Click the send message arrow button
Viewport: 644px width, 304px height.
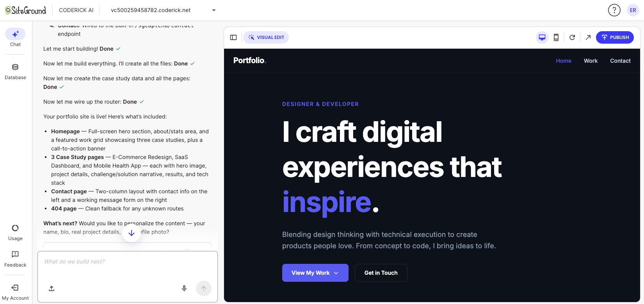pyautogui.click(x=203, y=288)
